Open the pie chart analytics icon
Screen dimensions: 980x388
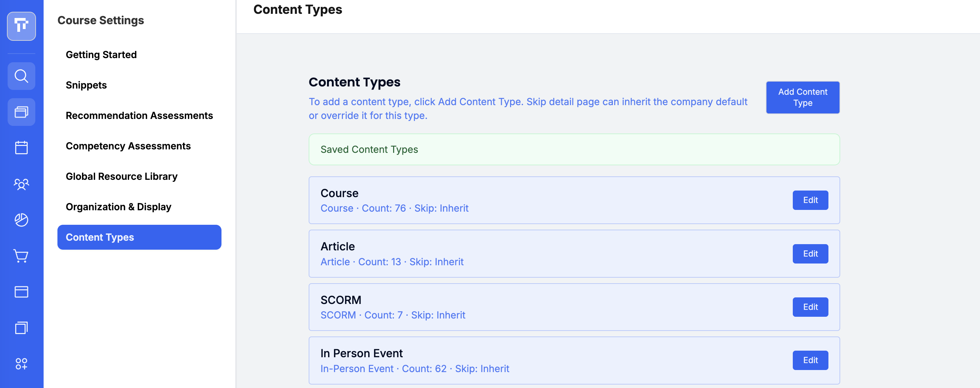click(21, 220)
